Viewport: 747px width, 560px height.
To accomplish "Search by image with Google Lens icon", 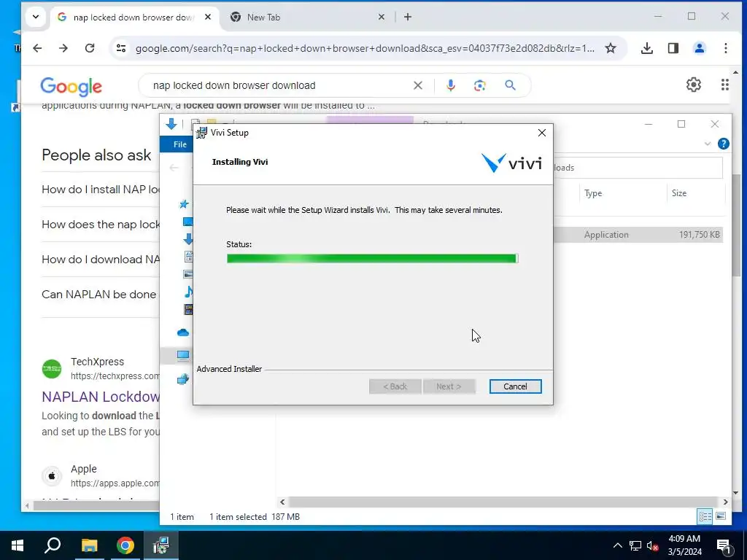I will (x=479, y=85).
